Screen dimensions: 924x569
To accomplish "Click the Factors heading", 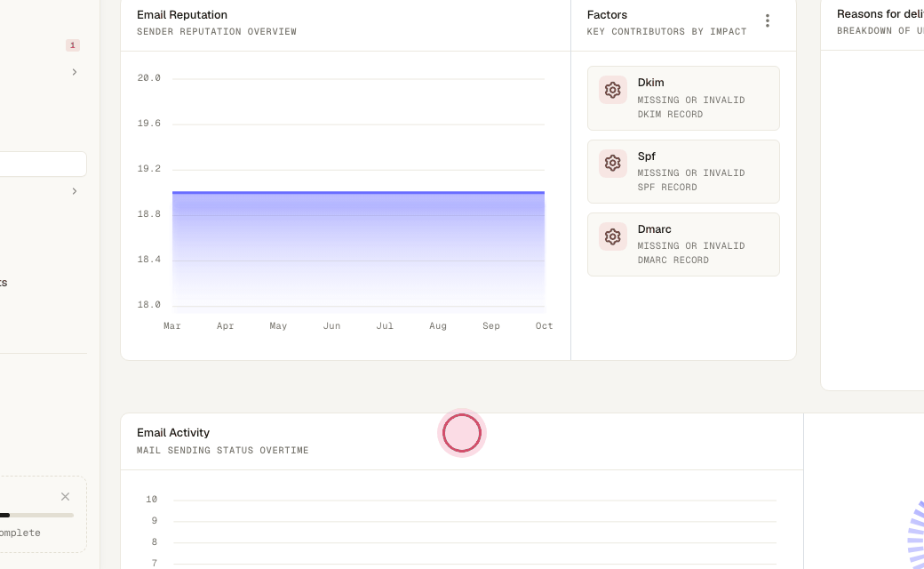I will pyautogui.click(x=607, y=15).
